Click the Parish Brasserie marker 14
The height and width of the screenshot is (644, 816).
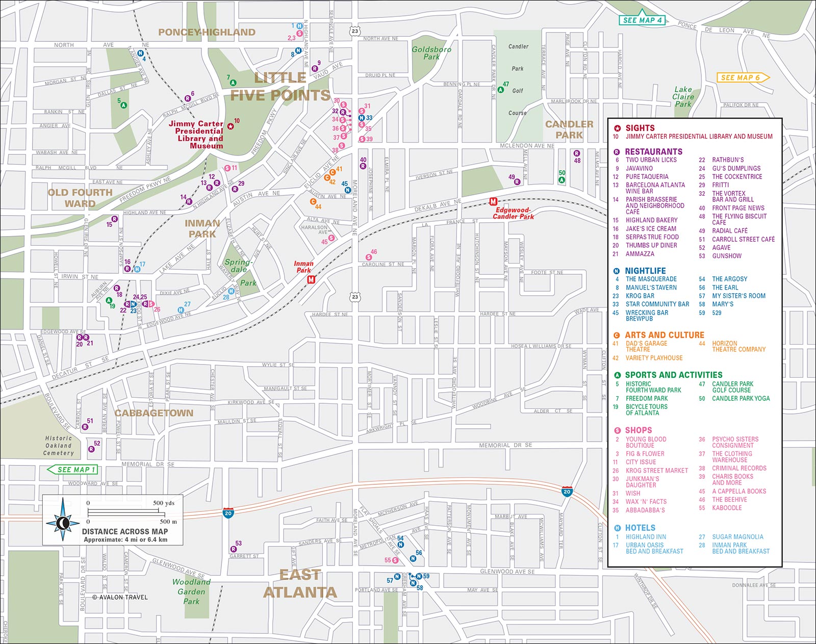click(x=189, y=202)
